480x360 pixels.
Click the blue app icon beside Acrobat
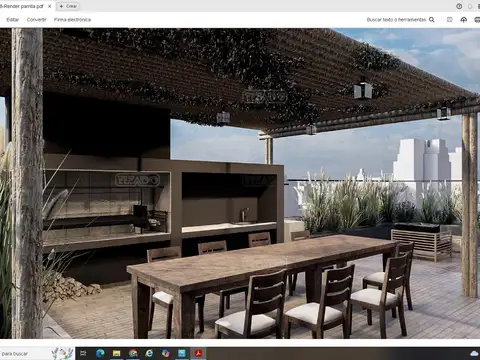pos(182,353)
